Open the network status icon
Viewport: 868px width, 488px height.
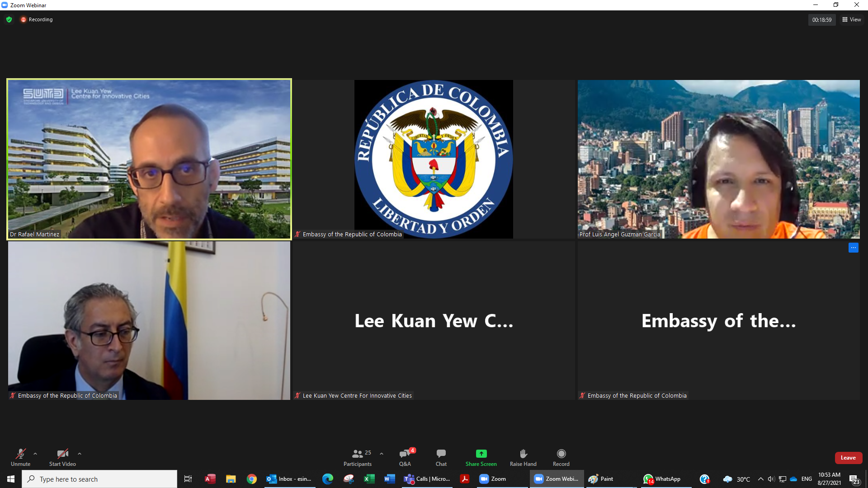click(783, 479)
